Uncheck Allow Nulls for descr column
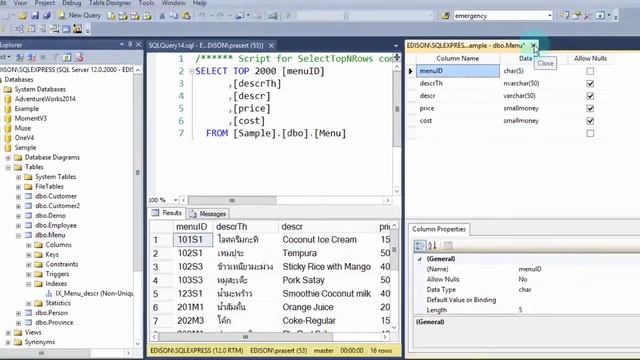This screenshot has height=360, width=640. tap(590, 96)
